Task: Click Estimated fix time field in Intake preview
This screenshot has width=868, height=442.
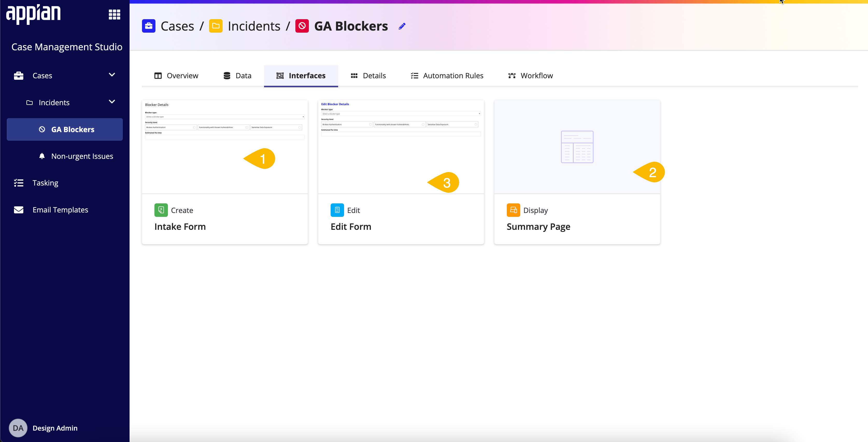Action: pos(225,137)
